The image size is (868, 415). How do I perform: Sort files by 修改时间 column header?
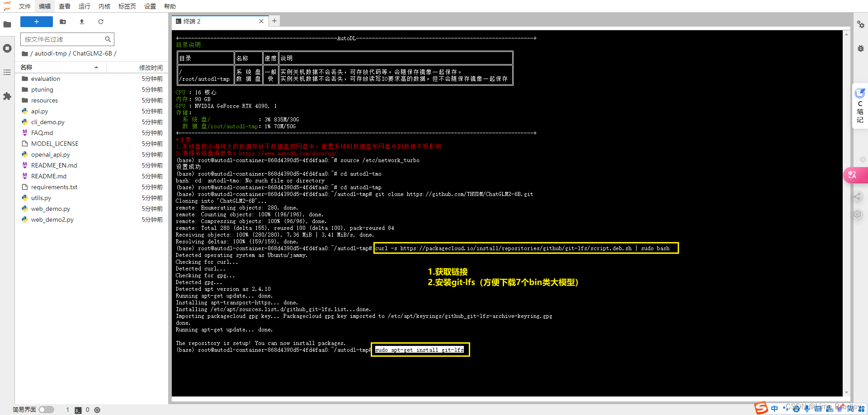pos(137,67)
